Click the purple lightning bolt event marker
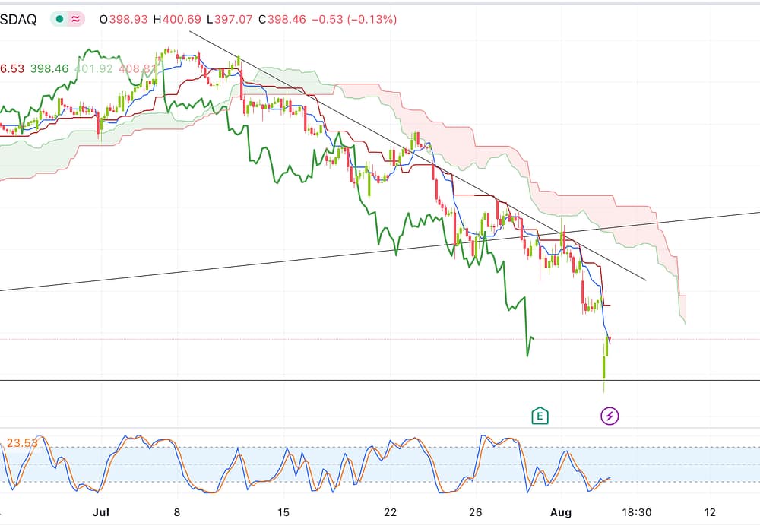 coord(610,416)
